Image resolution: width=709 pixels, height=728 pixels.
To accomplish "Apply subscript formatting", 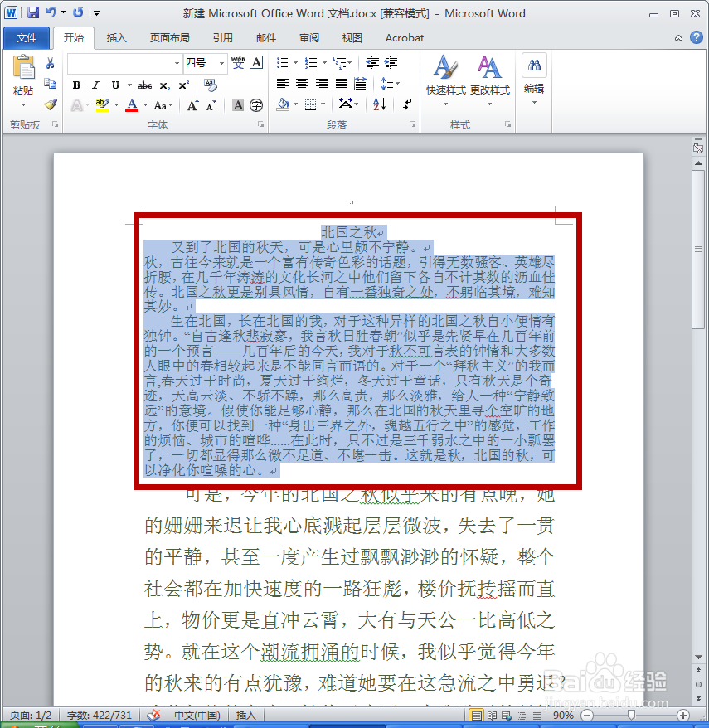I will click(x=164, y=84).
